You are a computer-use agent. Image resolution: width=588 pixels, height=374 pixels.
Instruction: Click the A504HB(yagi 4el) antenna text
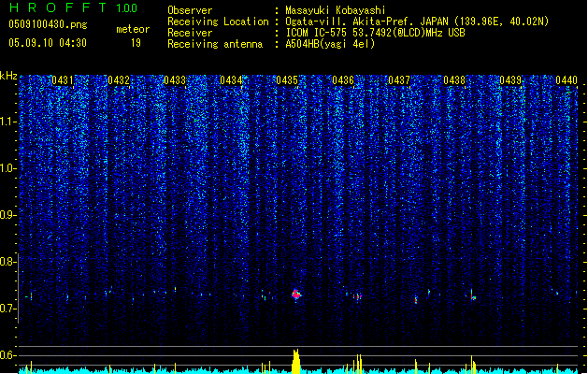pos(330,44)
